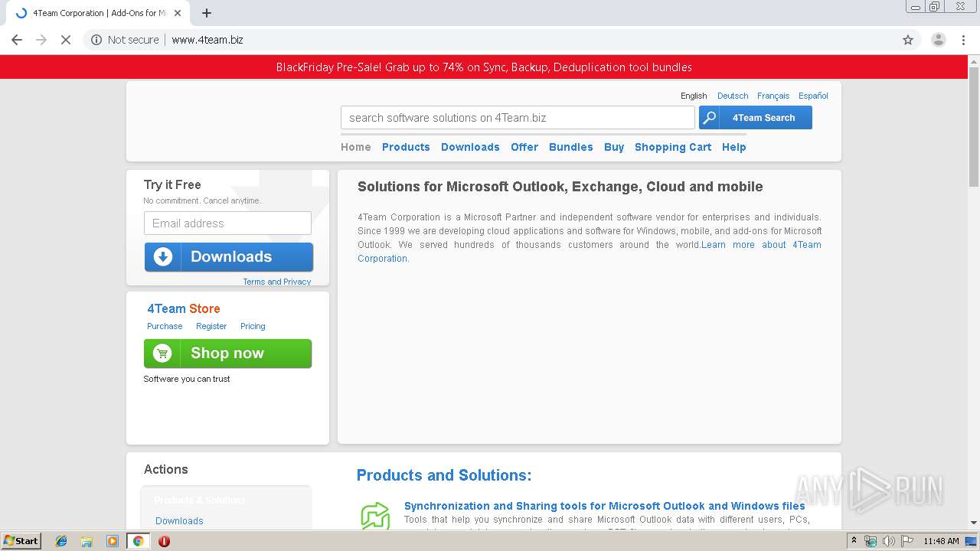The width and height of the screenshot is (980, 551).
Task: Switch language to Español
Action: (x=813, y=96)
